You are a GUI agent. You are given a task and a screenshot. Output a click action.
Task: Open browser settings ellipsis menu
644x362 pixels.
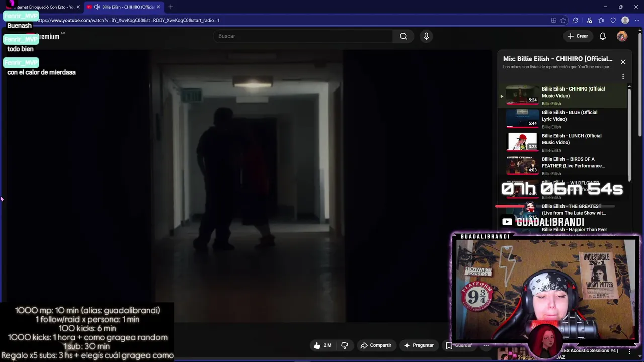click(x=637, y=20)
